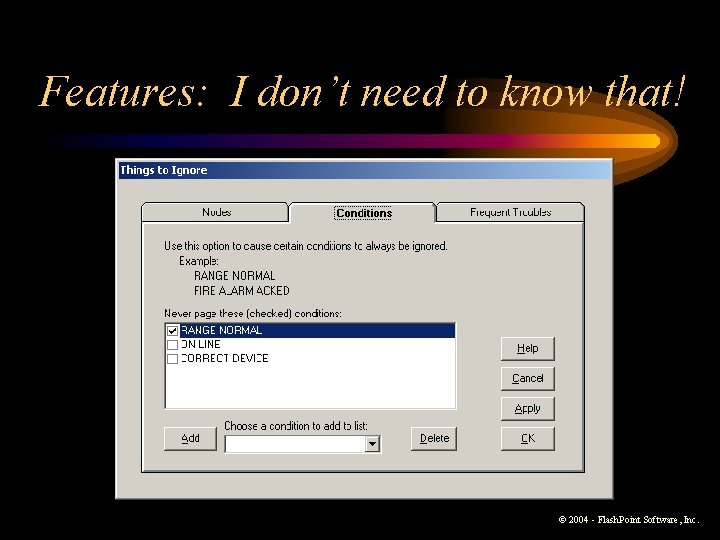Open the Frequent Troubles tab

(510, 212)
